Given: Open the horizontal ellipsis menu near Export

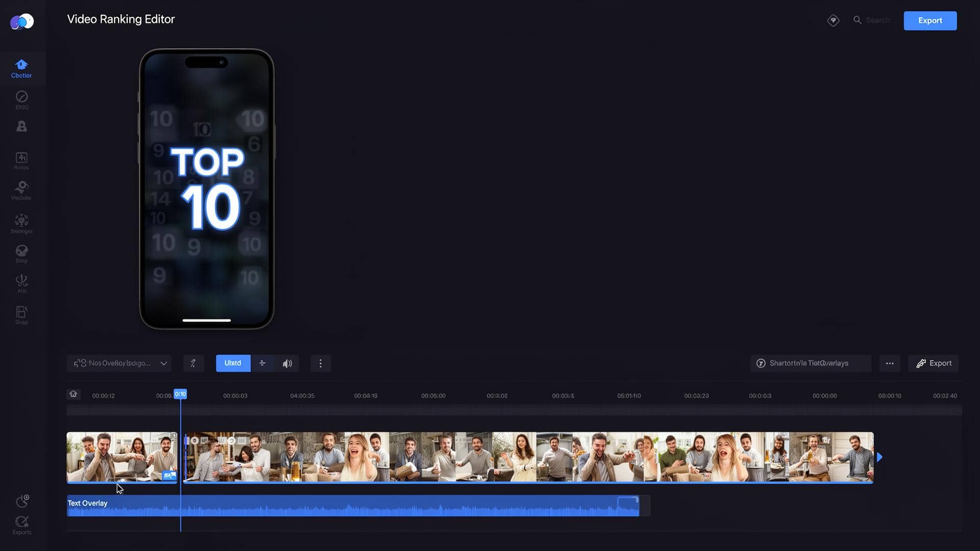Looking at the screenshot, I should 890,363.
